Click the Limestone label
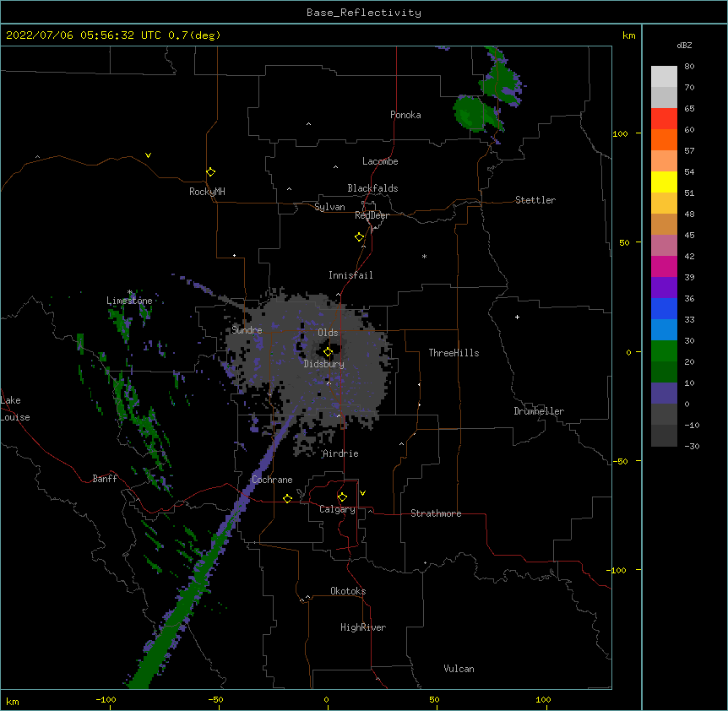This screenshot has width=728, height=711. (129, 301)
